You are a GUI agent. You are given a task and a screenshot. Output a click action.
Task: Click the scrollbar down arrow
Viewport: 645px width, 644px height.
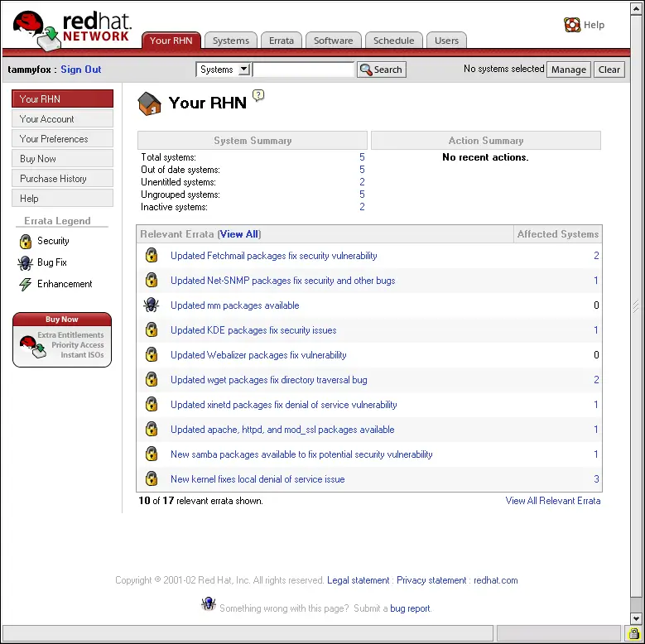click(x=636, y=618)
